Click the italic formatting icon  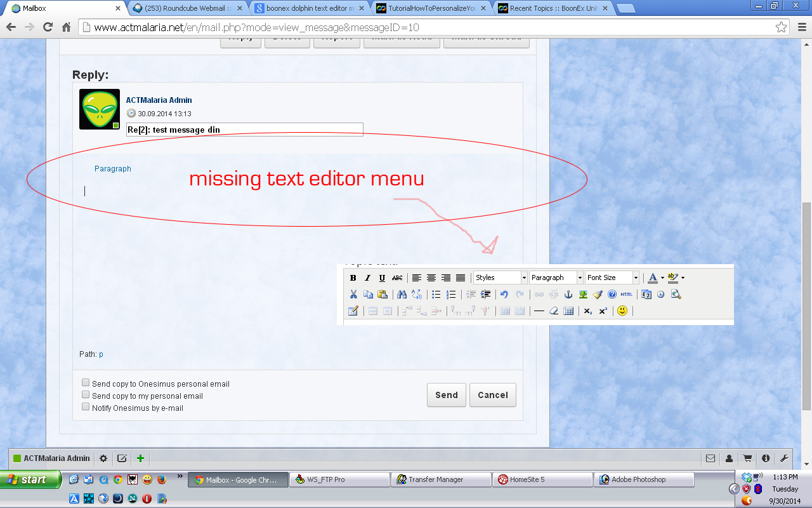coord(367,278)
